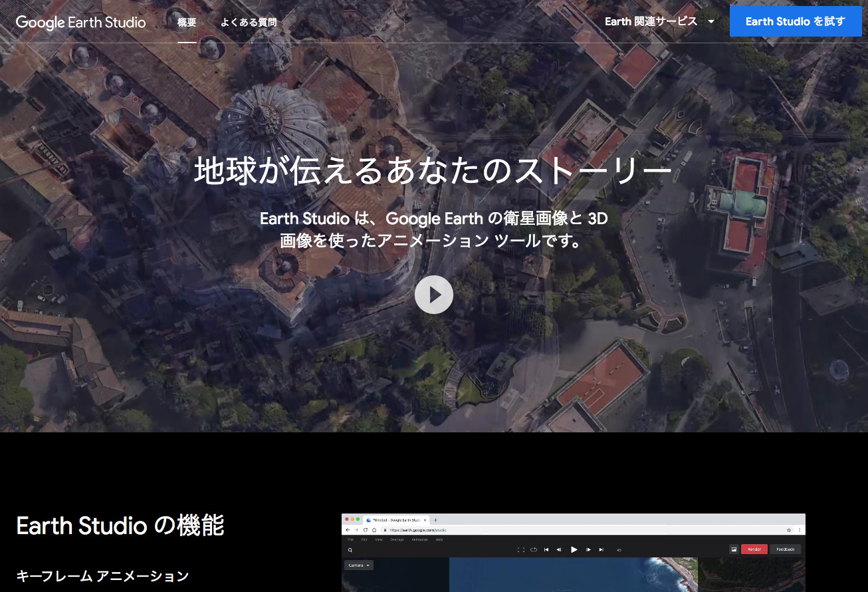
Task: Click Overlays menu in the preview screenshot
Action: (x=397, y=539)
